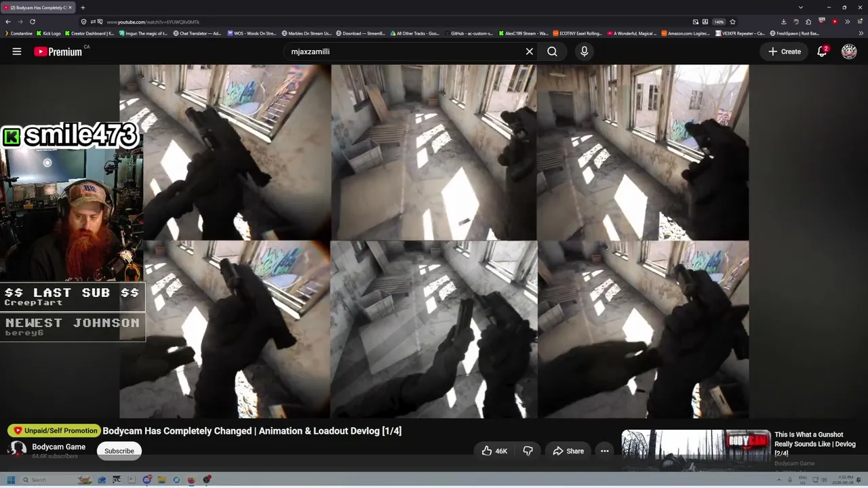Open Bodycam Game channel name link

pyautogui.click(x=59, y=447)
